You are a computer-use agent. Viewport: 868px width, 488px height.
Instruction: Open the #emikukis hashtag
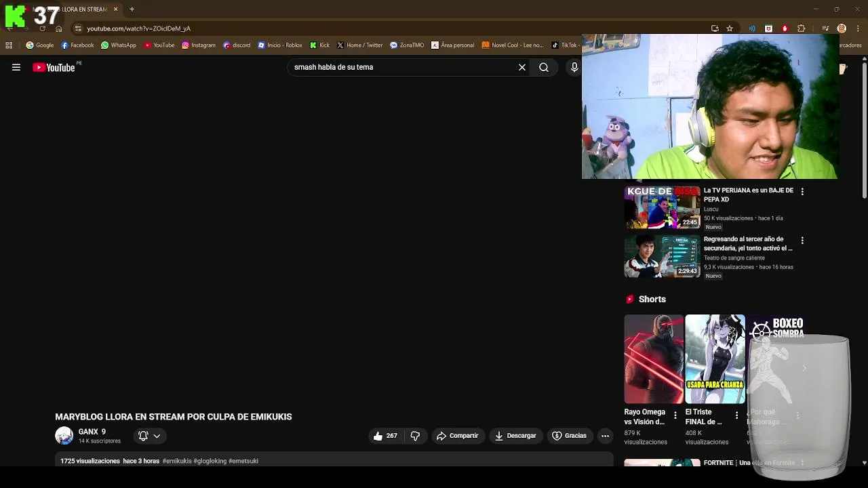(x=177, y=461)
